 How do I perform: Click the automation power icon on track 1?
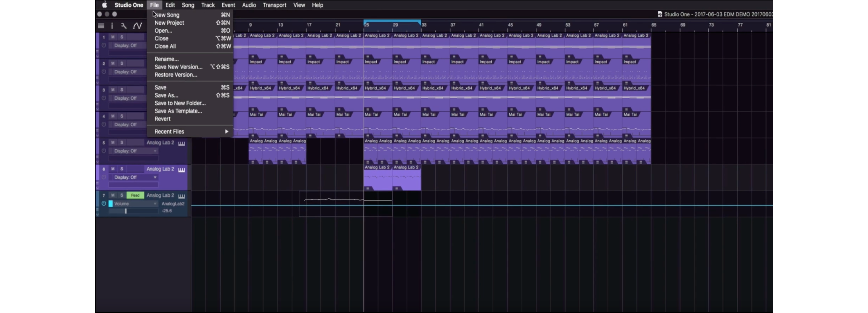pyautogui.click(x=104, y=46)
